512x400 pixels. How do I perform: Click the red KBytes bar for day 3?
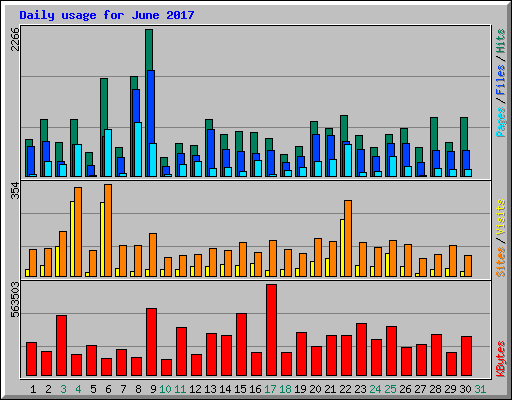pyautogui.click(x=61, y=346)
